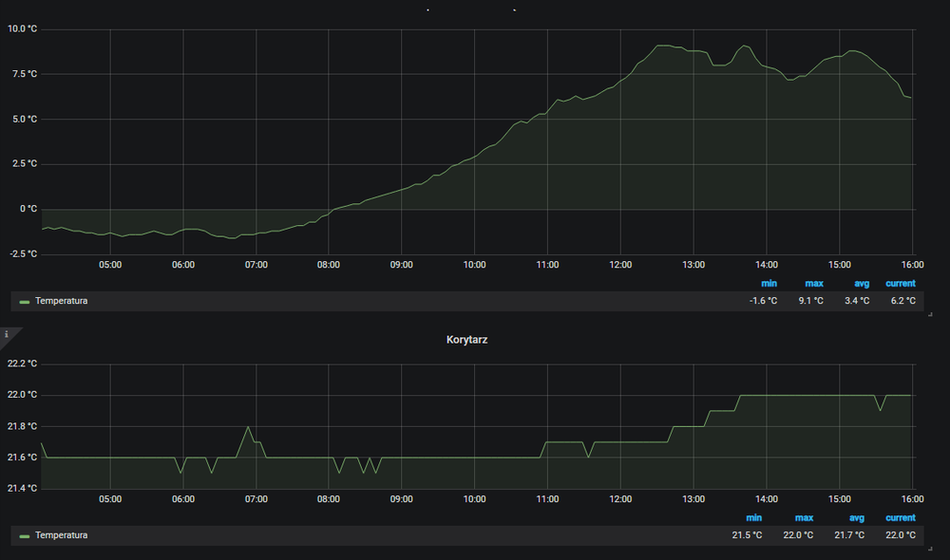Click the 10:00 time label under Korytarz chart
The width and height of the screenshot is (950, 560).
pos(474,499)
